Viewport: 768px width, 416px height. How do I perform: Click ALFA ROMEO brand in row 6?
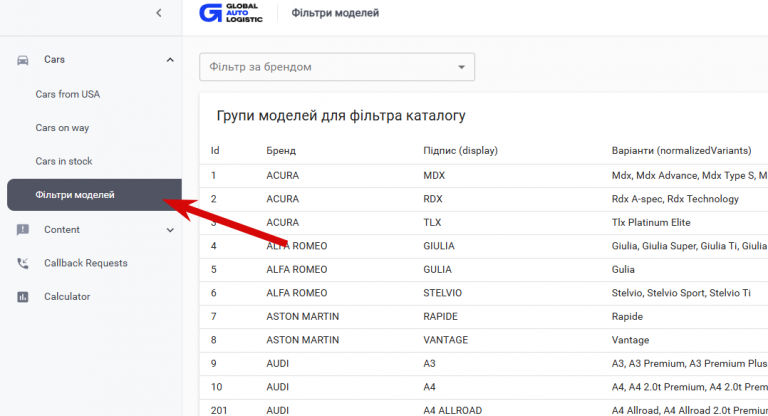point(297,293)
